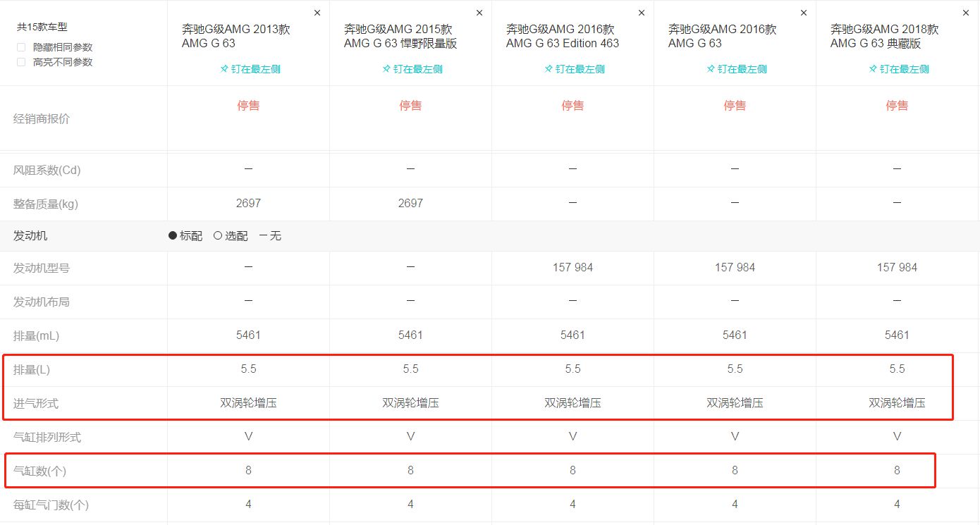This screenshot has height=525, width=980.
Task: Pin 2016款 AMG G 63 to far left
Action: (737, 69)
